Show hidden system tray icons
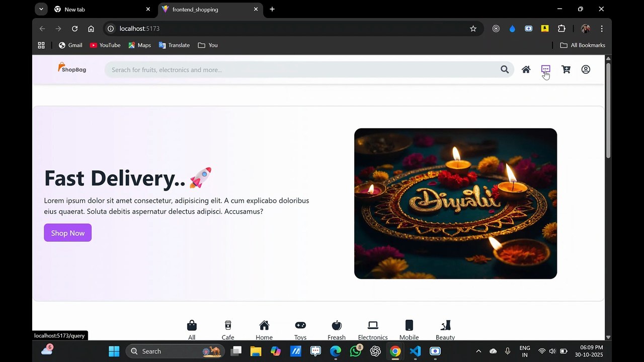The height and width of the screenshot is (362, 644). [x=478, y=351]
